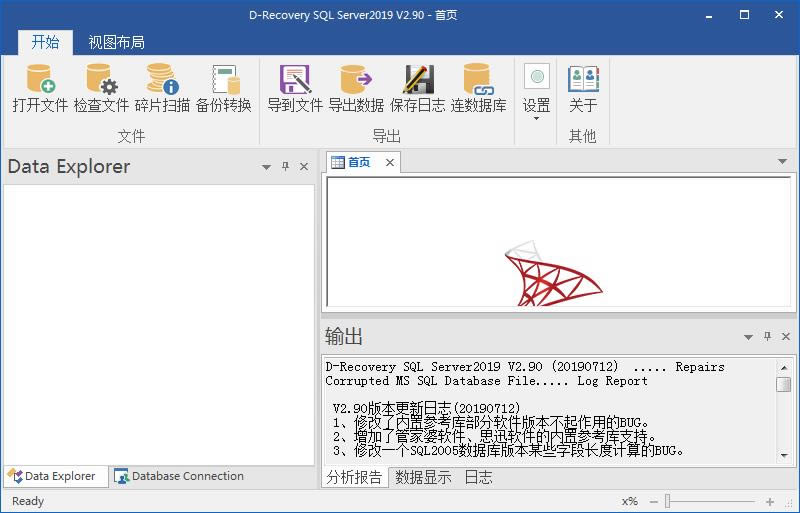Click the output log scroll-up arrow
Viewport: 800px width, 513px height.
tap(784, 368)
